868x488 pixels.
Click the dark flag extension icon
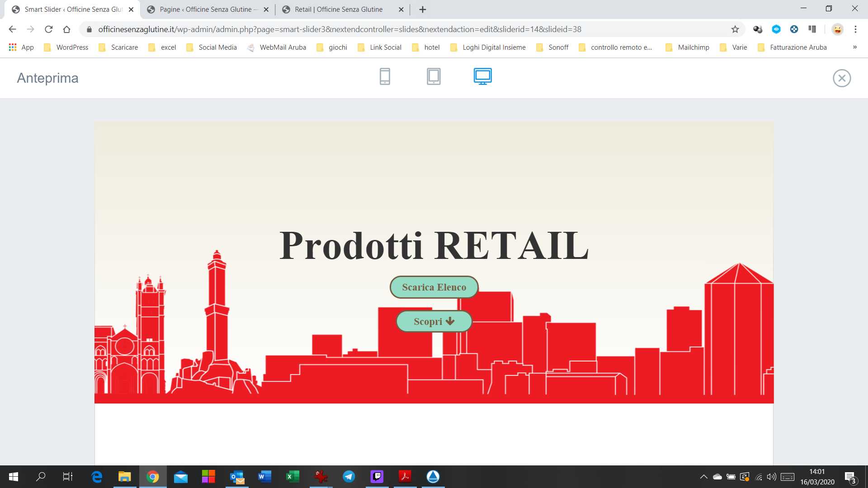(x=812, y=29)
